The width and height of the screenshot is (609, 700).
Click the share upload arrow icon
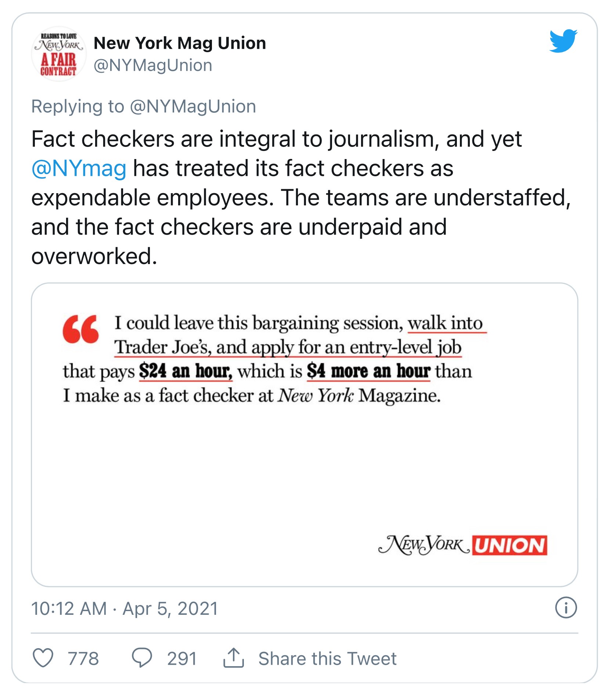click(x=233, y=658)
